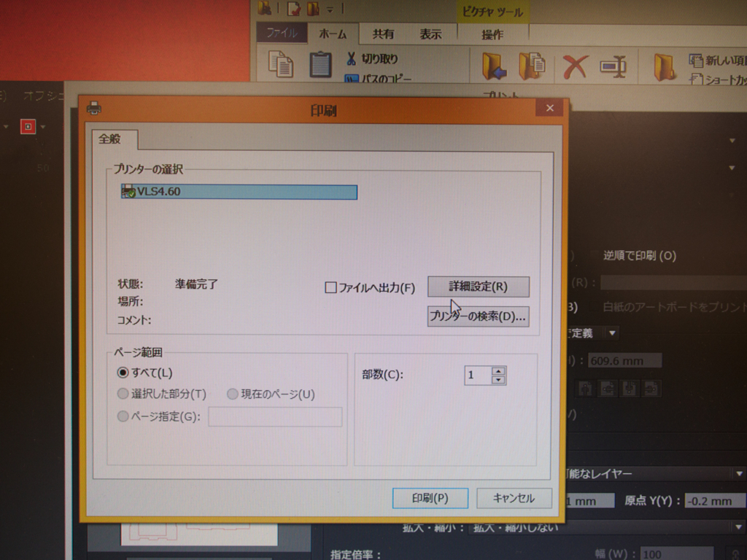The width and height of the screenshot is (747, 560).
Task: Click the 印刷(P) print button
Action: coord(430,498)
